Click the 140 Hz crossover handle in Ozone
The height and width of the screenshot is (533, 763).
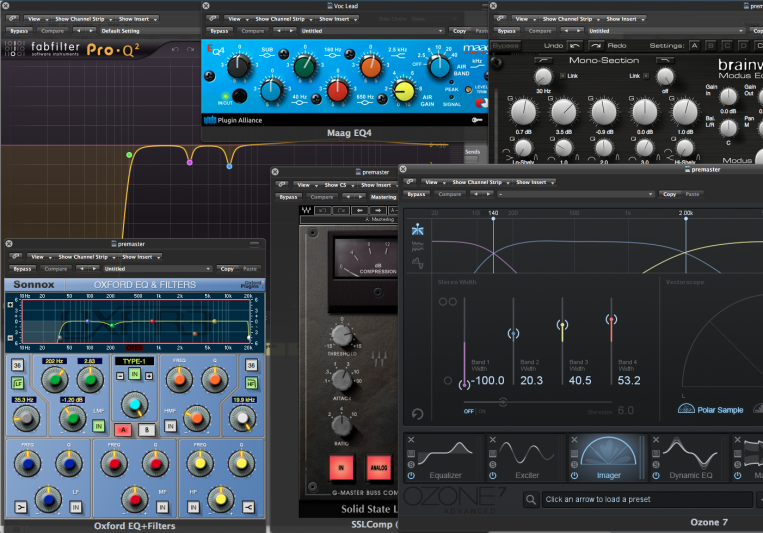click(493, 219)
